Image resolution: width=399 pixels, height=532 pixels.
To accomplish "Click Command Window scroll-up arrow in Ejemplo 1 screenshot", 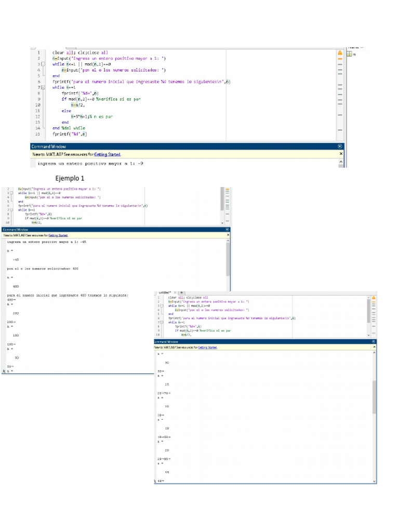I will [228, 241].
